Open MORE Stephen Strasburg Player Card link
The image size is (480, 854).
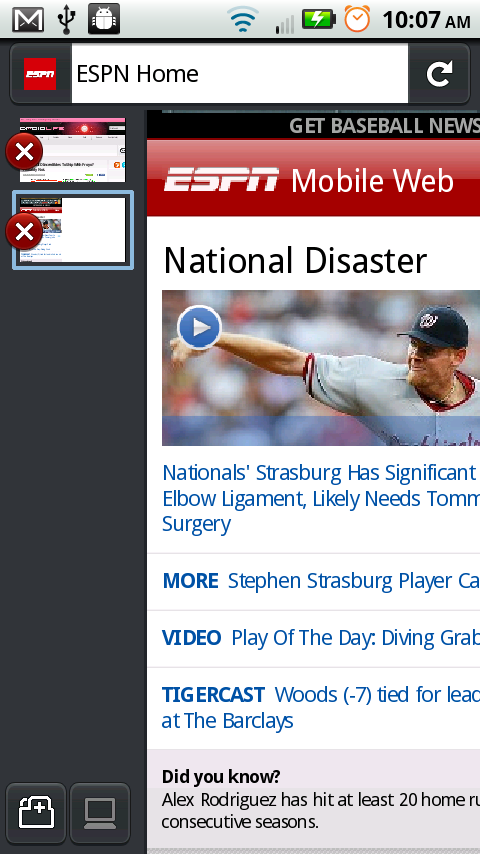pos(321,581)
